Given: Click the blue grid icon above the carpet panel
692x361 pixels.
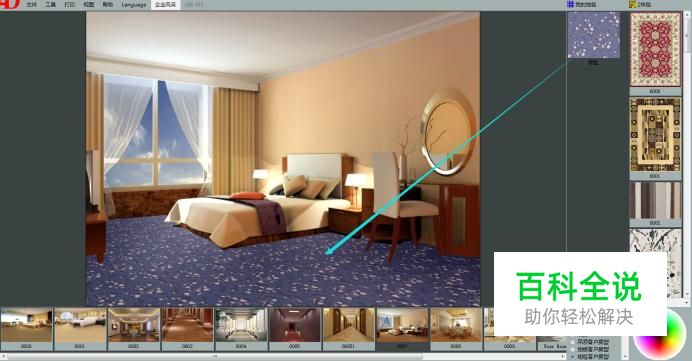Looking at the screenshot, I should pyautogui.click(x=570, y=4).
